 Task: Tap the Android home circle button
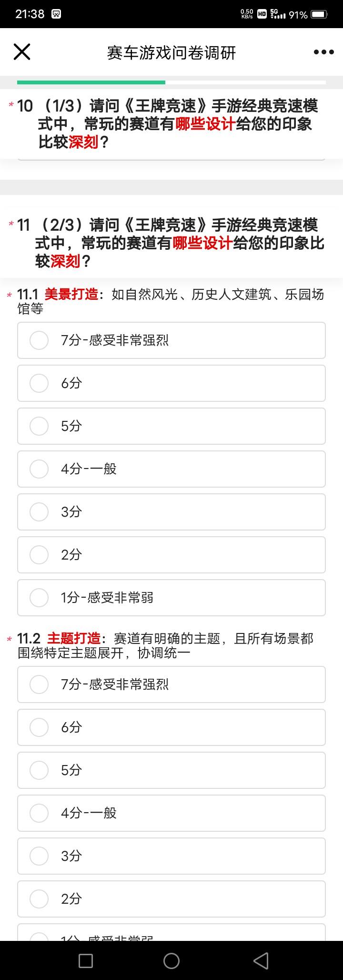171,961
